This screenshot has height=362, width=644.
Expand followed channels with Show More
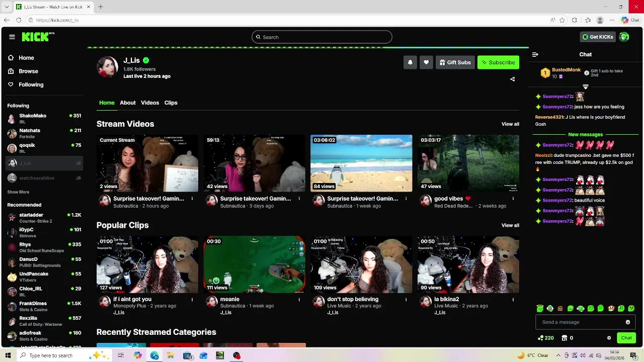pos(18,192)
